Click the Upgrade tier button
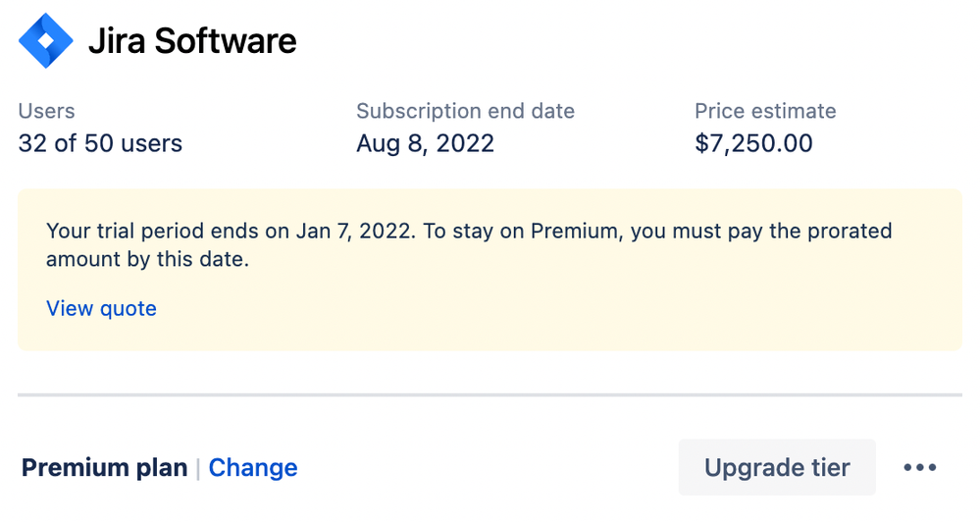This screenshot has height=522, width=980. click(777, 468)
